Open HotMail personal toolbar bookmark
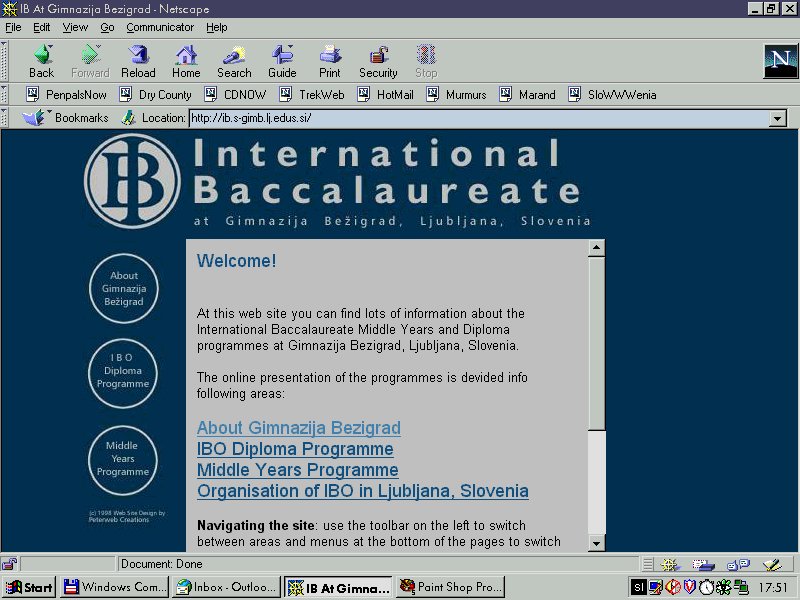 pyautogui.click(x=385, y=94)
